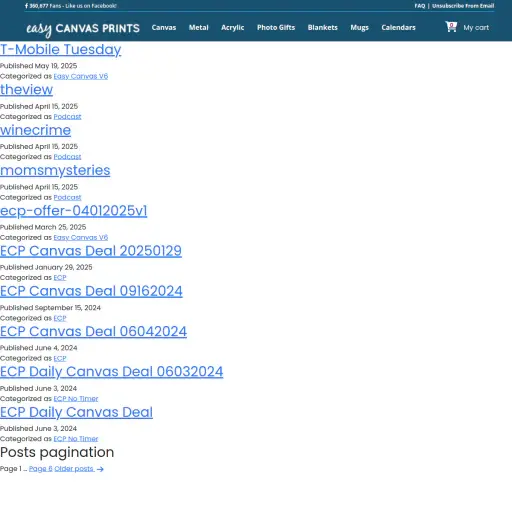Click Podcast category under theview
Viewport: 512px width, 512px height.
click(x=67, y=117)
